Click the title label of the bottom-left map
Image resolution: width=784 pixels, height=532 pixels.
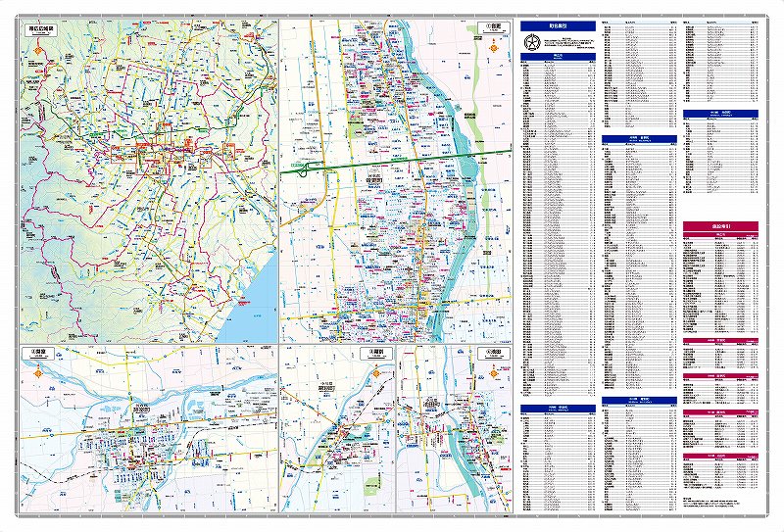(x=37, y=352)
